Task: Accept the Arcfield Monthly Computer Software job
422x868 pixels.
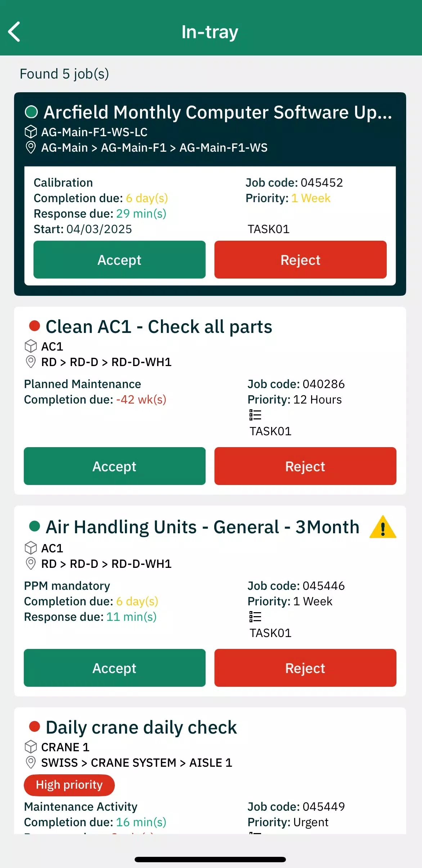Action: tap(120, 260)
